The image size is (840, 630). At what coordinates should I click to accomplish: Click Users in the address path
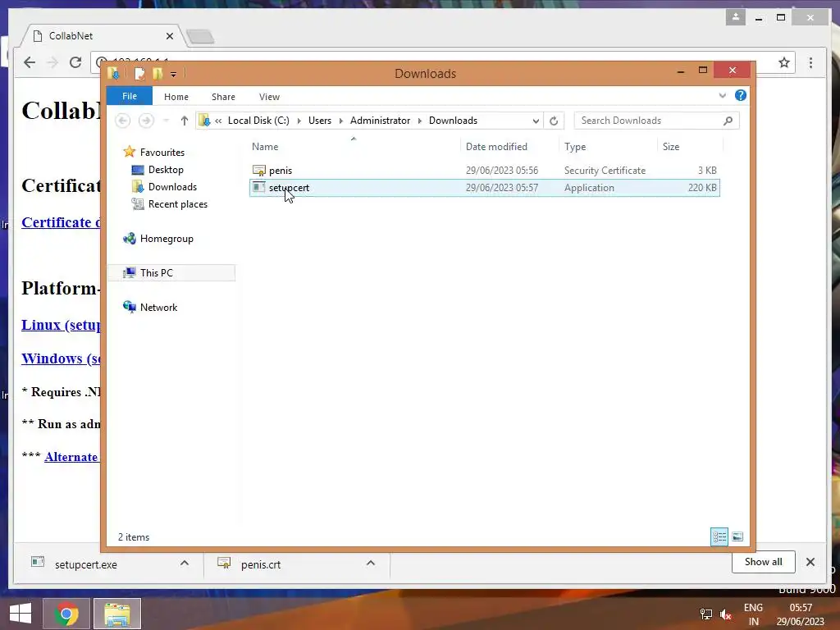click(x=320, y=121)
